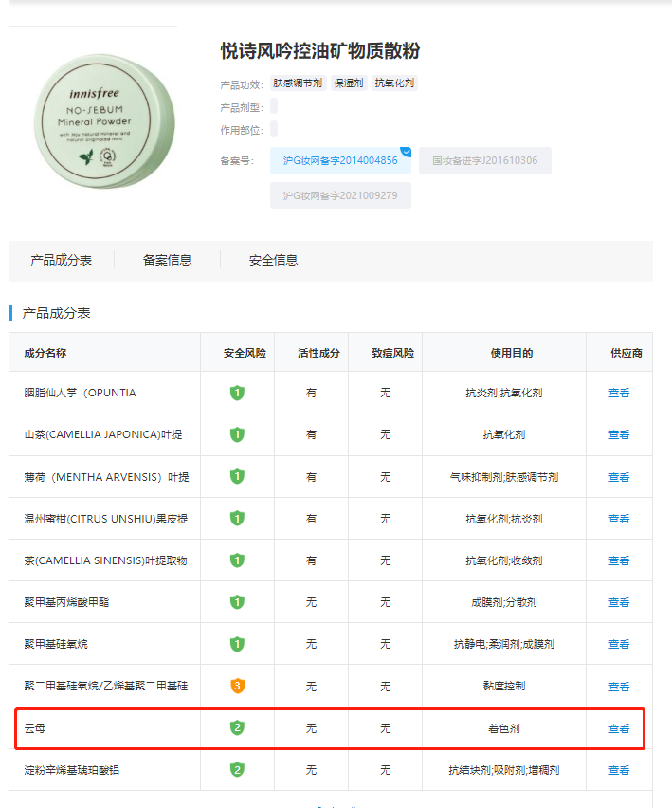672x808 pixels.
Task: Click 查看 supplier link for 聚甲基丙烯酸甲酯
Action: tap(619, 602)
